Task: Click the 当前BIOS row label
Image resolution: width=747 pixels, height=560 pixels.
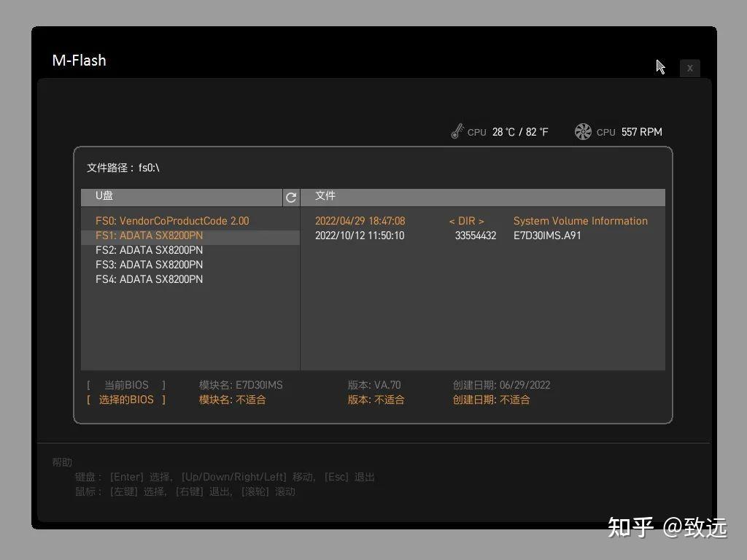Action: pyautogui.click(x=127, y=384)
